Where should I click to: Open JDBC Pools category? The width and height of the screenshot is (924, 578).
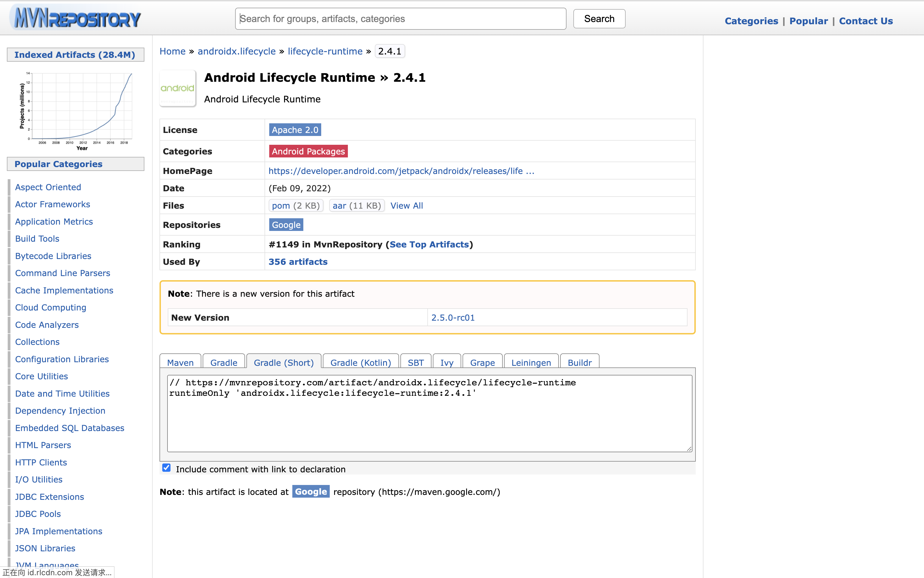pos(38,514)
